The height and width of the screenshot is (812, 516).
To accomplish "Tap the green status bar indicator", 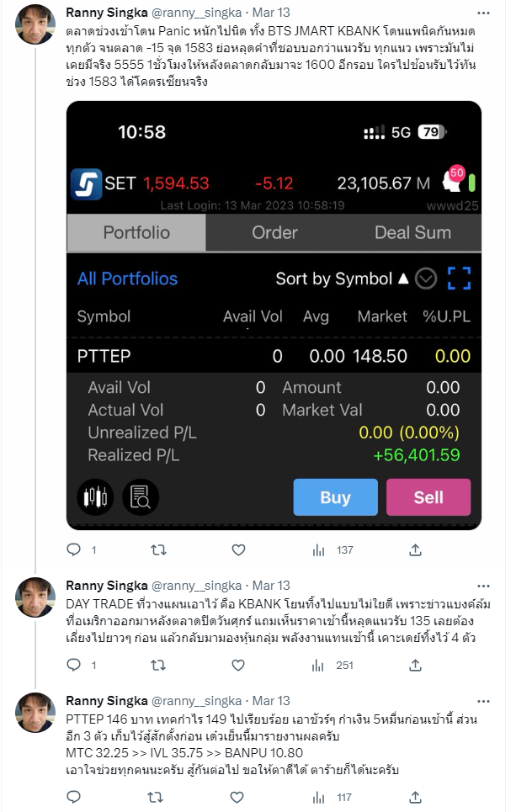I will pyautogui.click(x=471, y=183).
